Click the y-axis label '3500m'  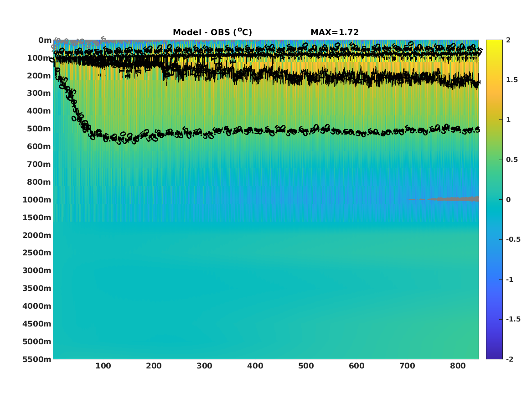pos(37,288)
